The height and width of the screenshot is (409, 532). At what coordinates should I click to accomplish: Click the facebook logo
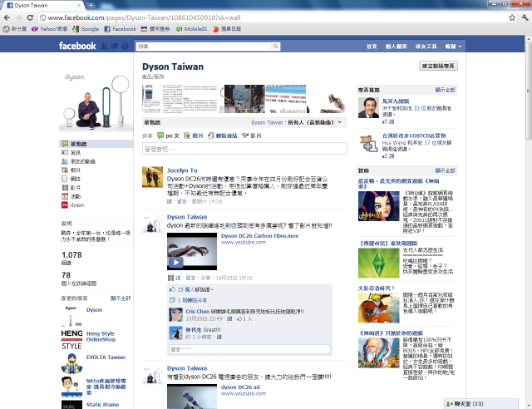tap(77, 46)
